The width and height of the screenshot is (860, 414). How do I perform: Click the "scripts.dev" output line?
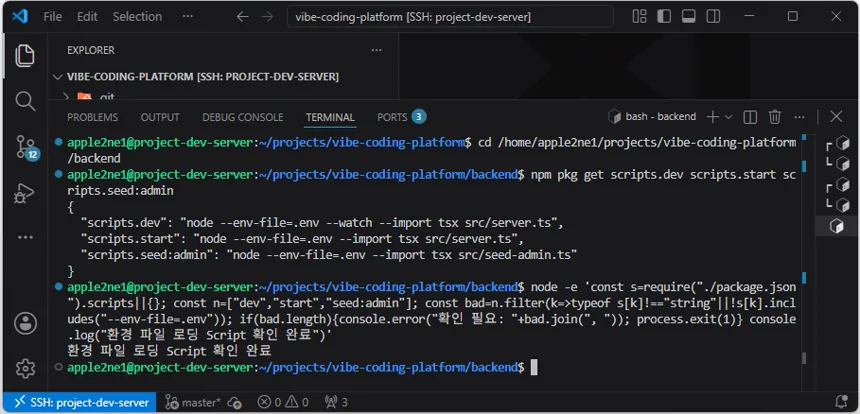coord(322,223)
